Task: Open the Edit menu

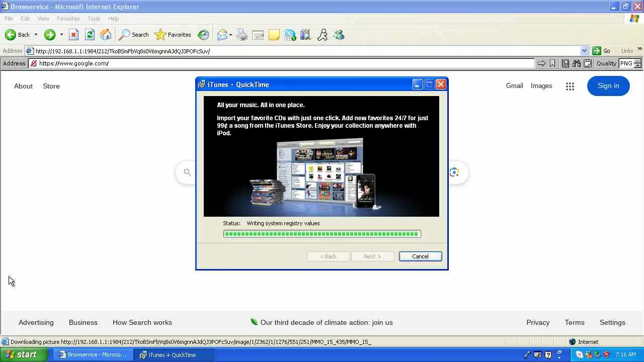Action: (25, 19)
